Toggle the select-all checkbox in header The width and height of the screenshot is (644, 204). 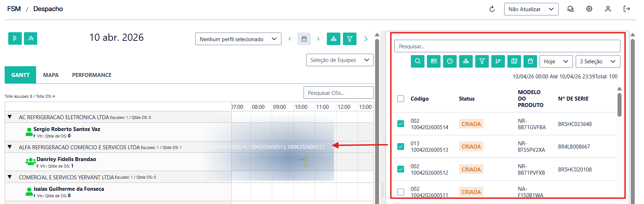tap(401, 99)
